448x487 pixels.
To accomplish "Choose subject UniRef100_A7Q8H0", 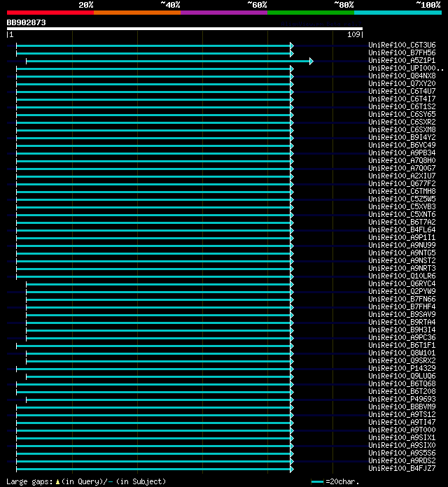I will (402, 160).
